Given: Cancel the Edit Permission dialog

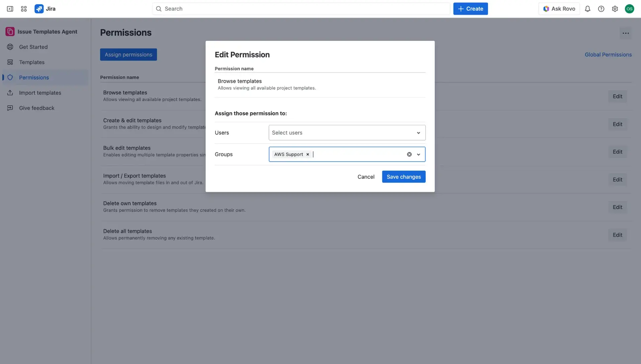Looking at the screenshot, I should [x=366, y=177].
